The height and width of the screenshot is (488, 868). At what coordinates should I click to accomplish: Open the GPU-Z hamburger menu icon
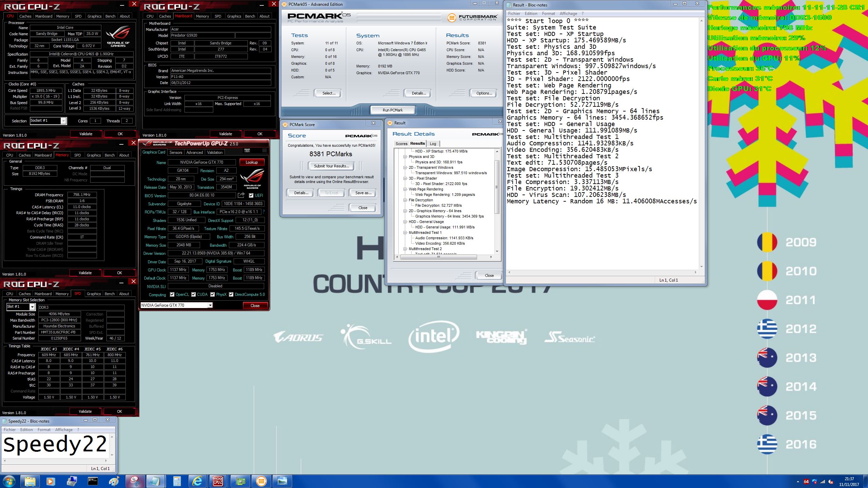264,150
